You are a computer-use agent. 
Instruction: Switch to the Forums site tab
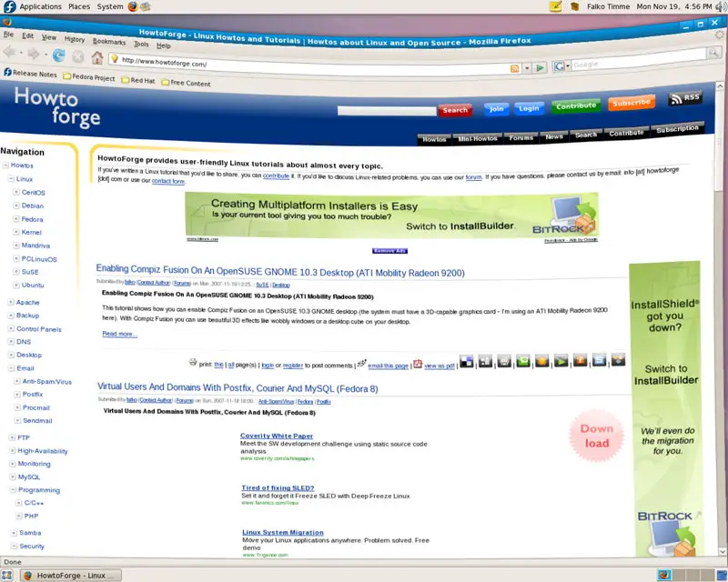click(521, 138)
